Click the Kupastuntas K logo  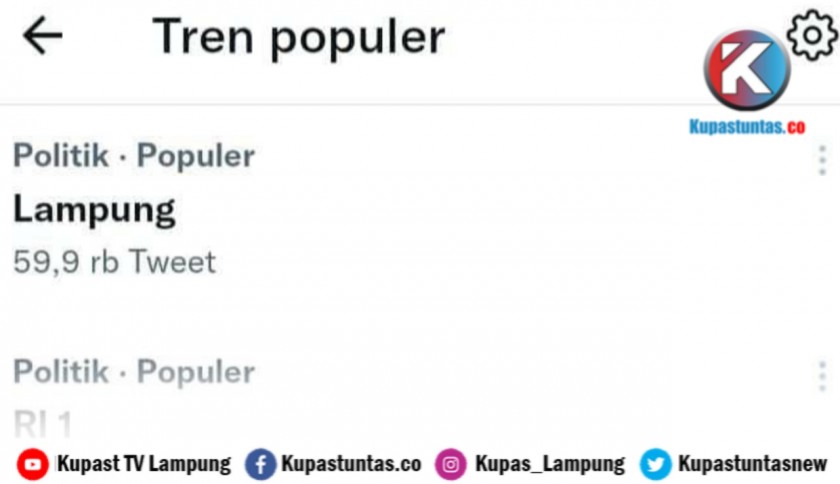point(746,70)
